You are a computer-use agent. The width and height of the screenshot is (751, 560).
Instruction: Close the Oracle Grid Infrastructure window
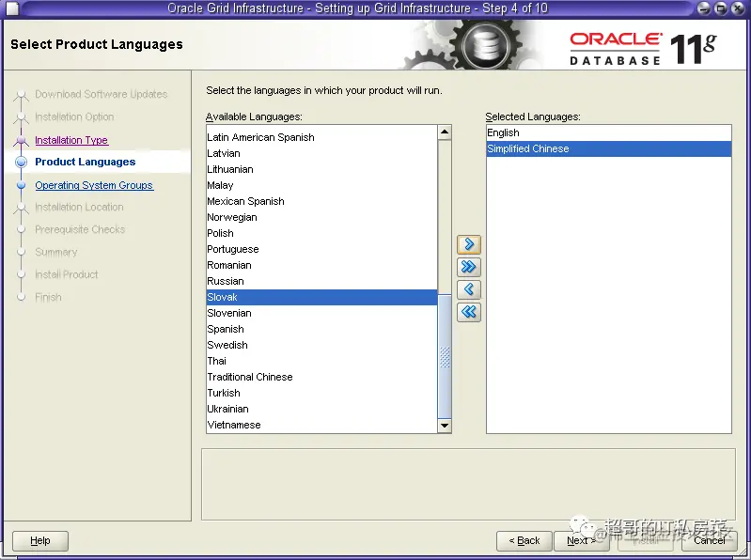(738, 8)
